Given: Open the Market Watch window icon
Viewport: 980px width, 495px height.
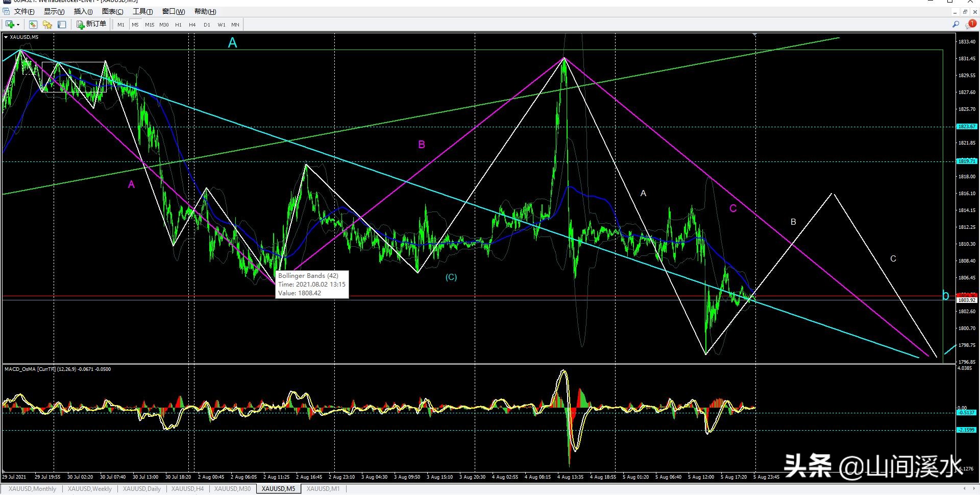Looking at the screenshot, I should coord(33,25).
